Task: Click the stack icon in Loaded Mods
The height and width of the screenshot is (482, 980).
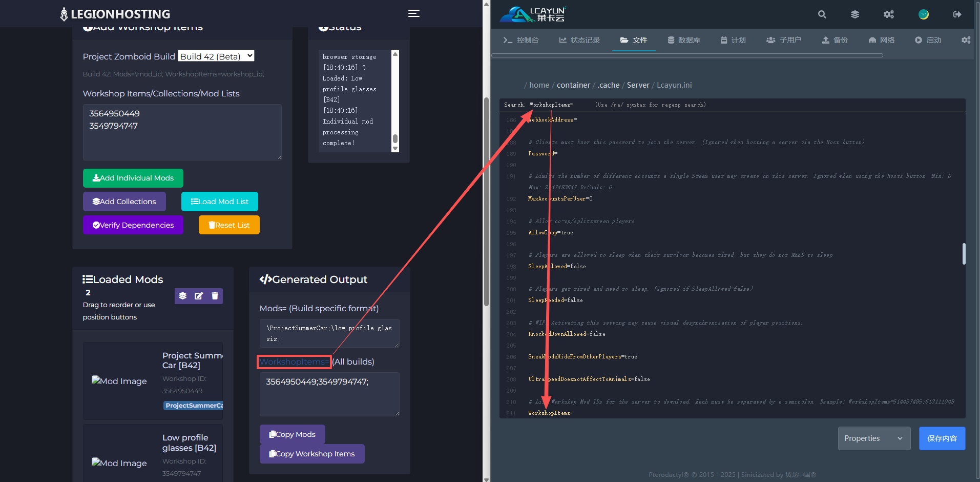Action: tap(183, 296)
